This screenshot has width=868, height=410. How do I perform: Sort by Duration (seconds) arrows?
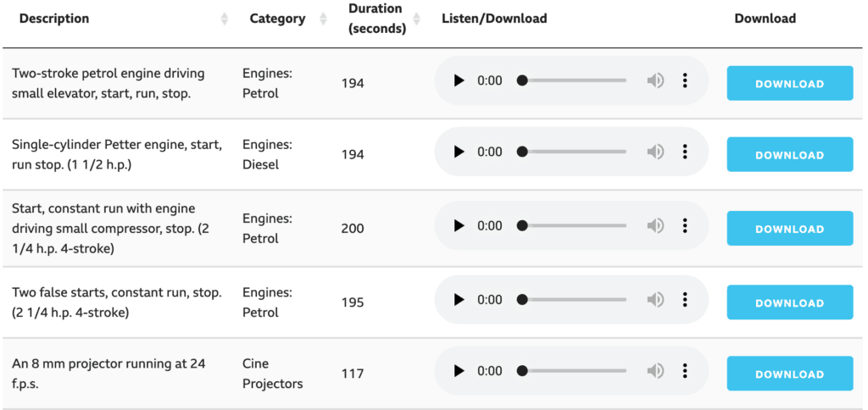416,19
